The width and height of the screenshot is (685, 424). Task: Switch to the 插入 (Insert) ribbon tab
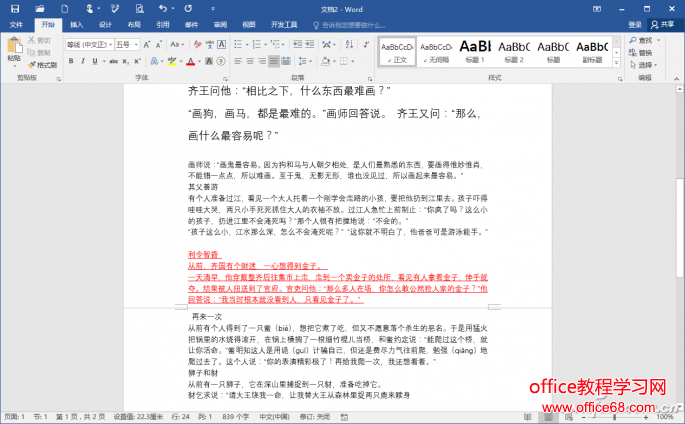[77, 24]
